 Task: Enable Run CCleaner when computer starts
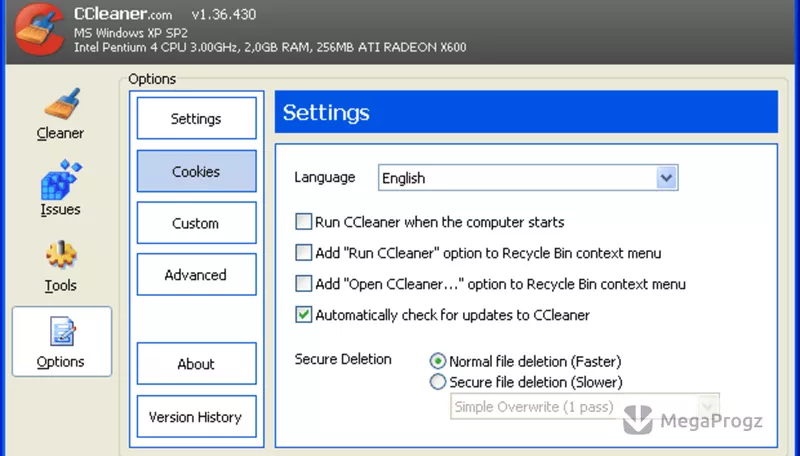click(x=304, y=222)
